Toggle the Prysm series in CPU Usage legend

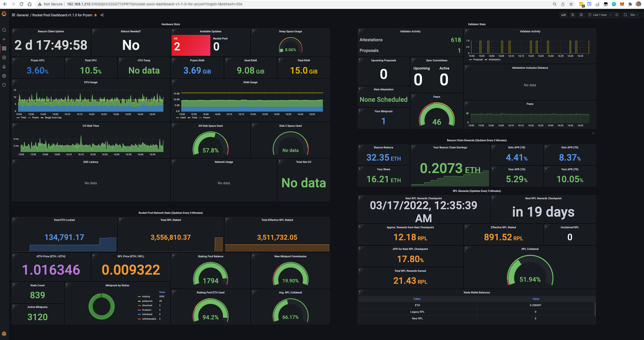[35, 117]
